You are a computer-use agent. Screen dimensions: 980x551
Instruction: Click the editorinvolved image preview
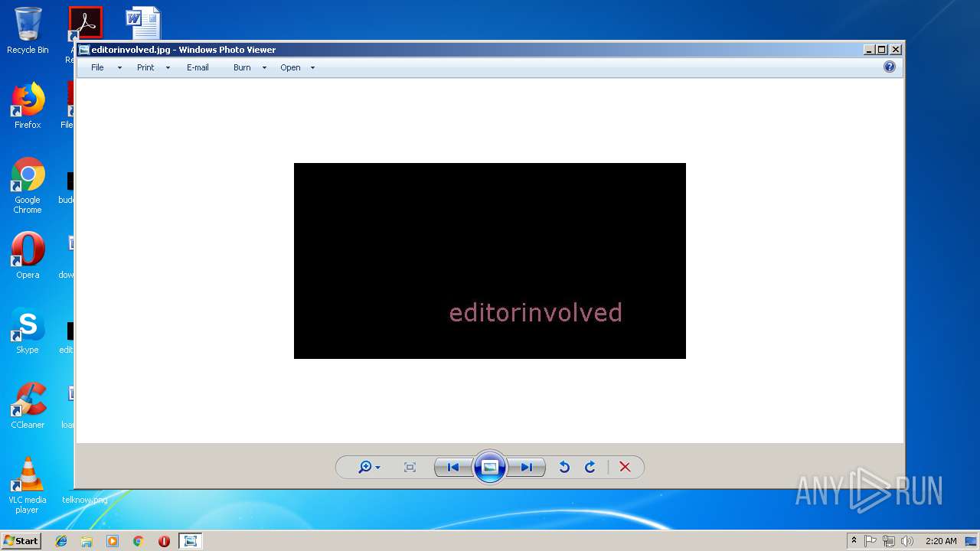pyautogui.click(x=490, y=261)
